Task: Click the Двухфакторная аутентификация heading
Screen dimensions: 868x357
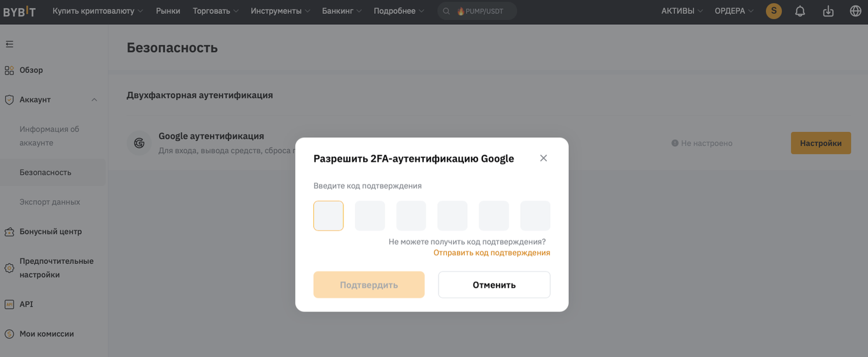Action: coord(200,95)
